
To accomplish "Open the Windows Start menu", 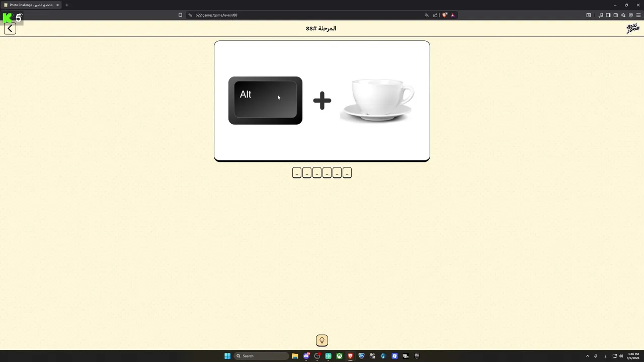I will pos(227,356).
